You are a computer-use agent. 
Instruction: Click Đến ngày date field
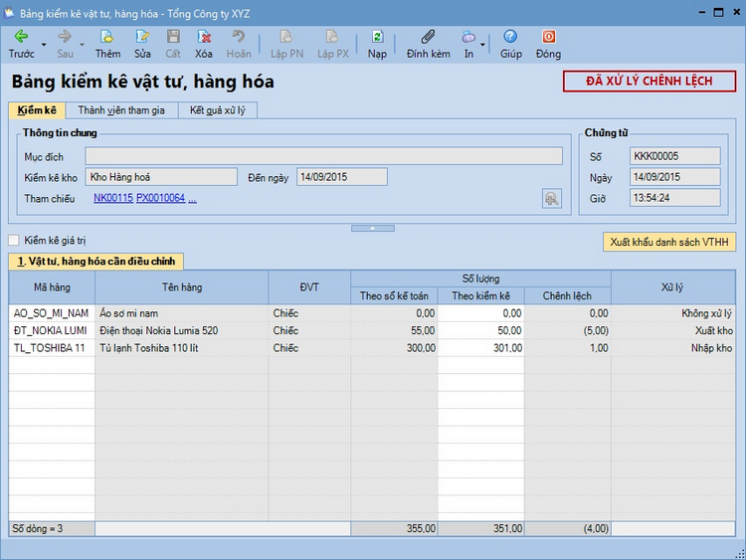(x=341, y=177)
